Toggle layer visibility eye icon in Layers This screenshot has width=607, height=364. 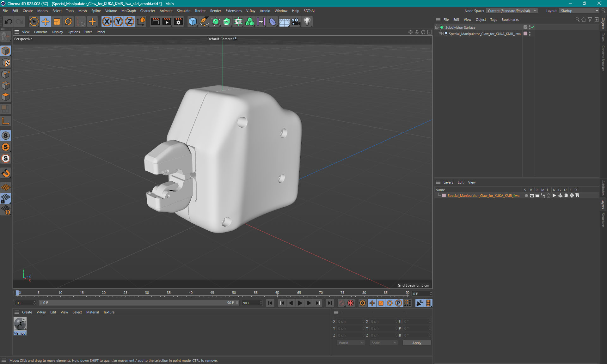click(532, 196)
